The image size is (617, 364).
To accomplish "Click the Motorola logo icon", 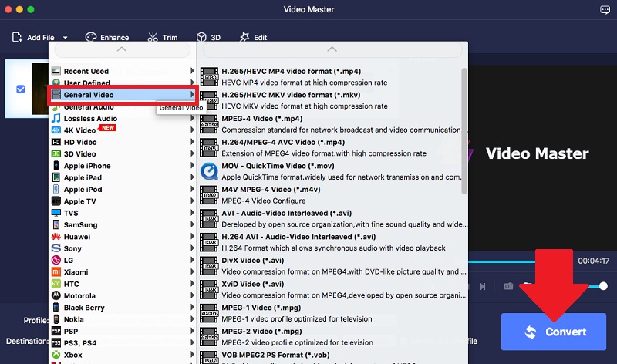I will tap(56, 295).
